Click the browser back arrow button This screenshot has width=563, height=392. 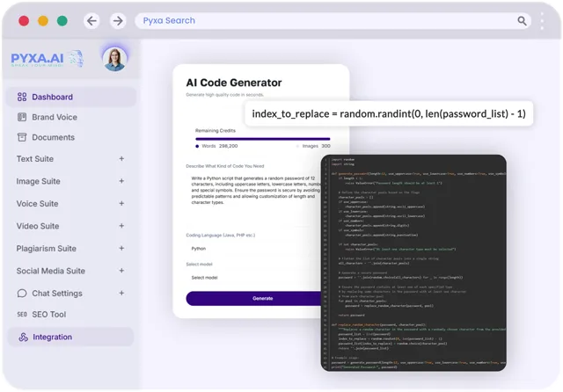[91, 21]
